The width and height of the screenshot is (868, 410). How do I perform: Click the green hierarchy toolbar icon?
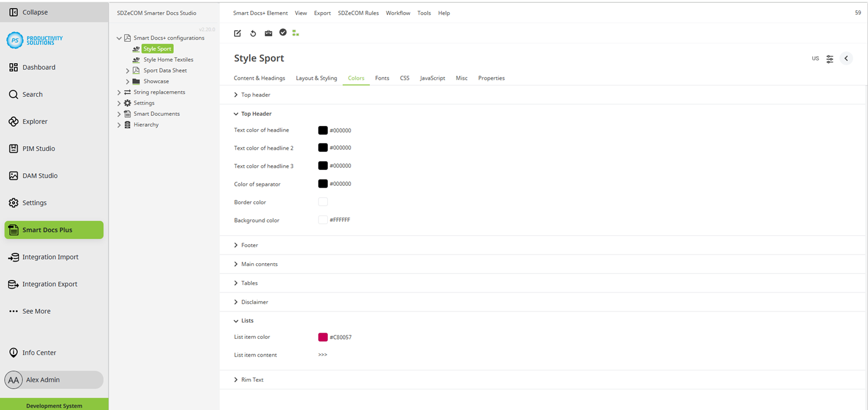[296, 33]
